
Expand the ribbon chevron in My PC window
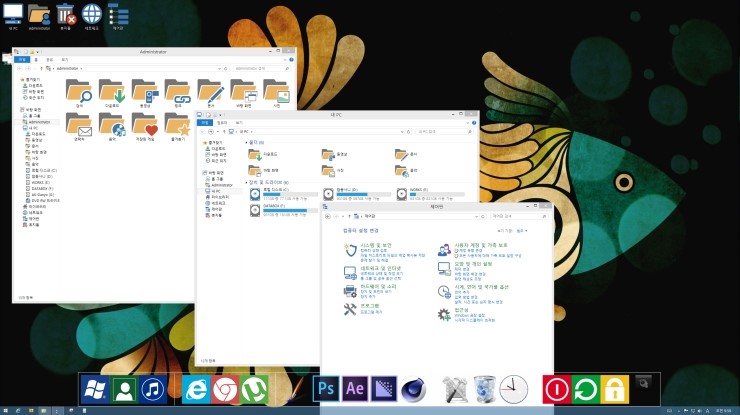pos(468,123)
